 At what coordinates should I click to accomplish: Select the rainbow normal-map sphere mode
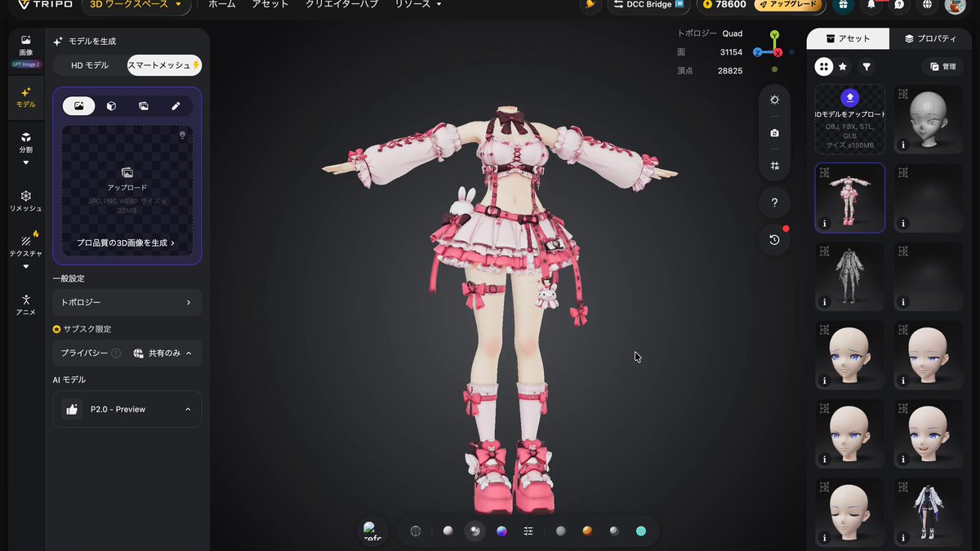pyautogui.click(x=501, y=531)
